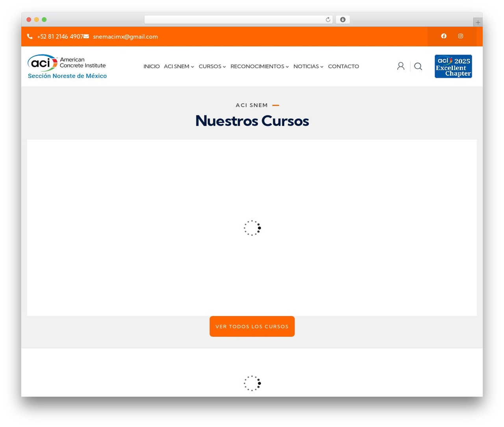Image resolution: width=504 pixels, height=427 pixels.
Task: Click the phone icon in the orange bar
Action: click(x=30, y=37)
